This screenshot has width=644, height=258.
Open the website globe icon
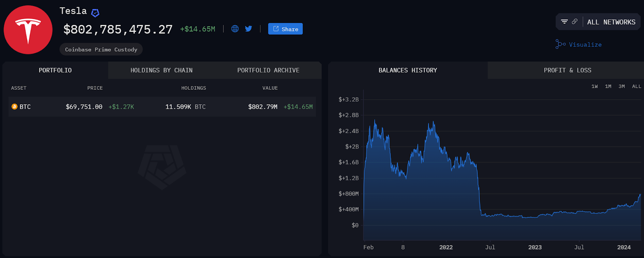click(235, 29)
